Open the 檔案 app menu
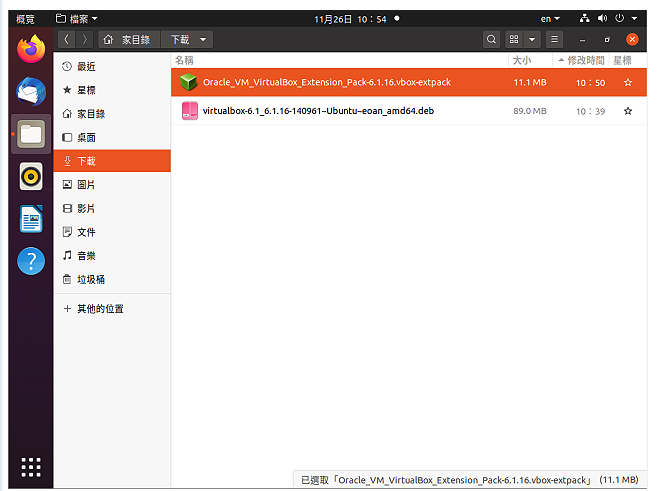Image resolution: width=661 pixels, height=491 pixels. [76, 19]
